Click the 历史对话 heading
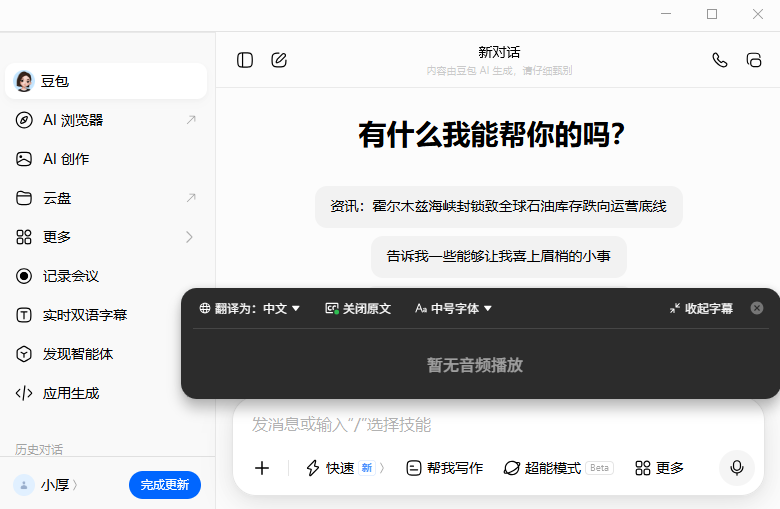Screen dimensions: 780x509 (39, 450)
